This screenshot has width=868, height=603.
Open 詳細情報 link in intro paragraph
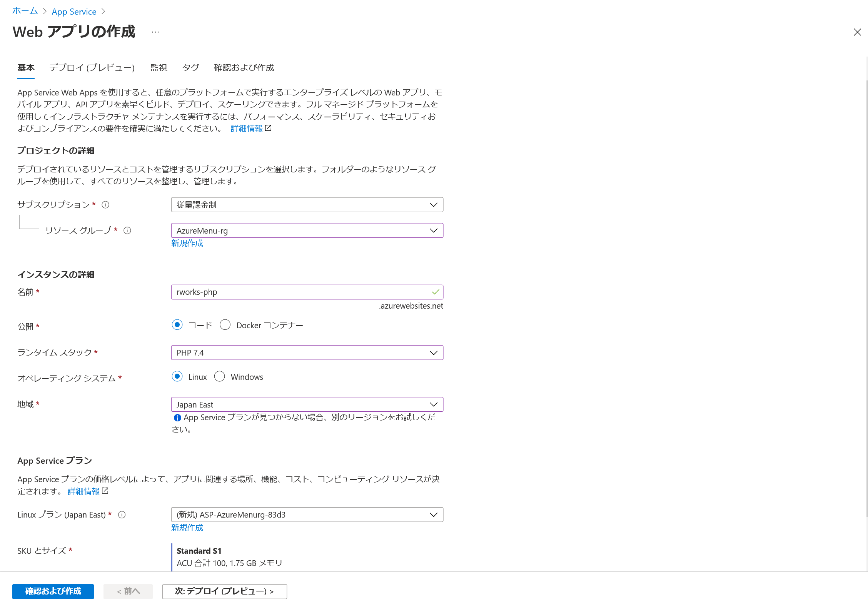(247, 128)
